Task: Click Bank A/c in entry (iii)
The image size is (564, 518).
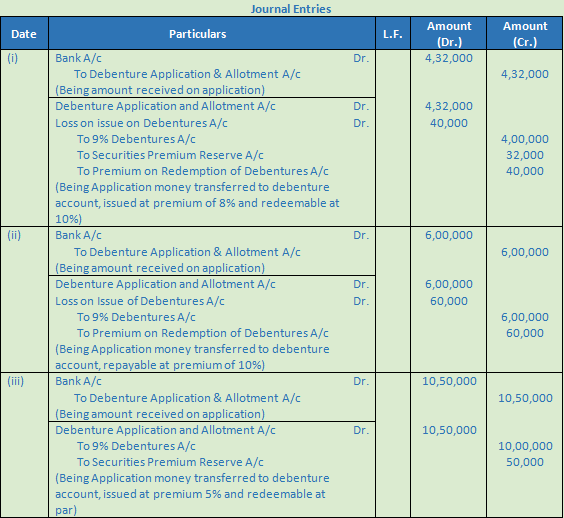Action: [78, 381]
